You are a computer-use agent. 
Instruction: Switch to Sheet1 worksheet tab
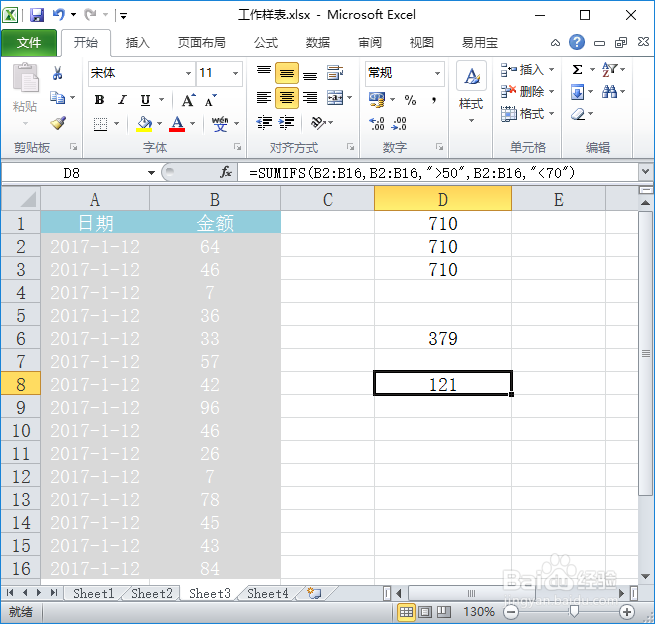point(94,594)
